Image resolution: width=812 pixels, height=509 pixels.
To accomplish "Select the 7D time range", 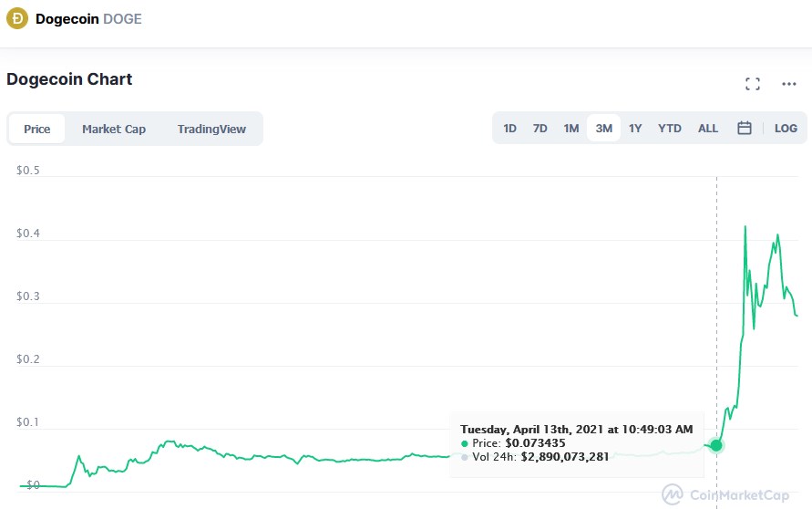I will click(540, 128).
